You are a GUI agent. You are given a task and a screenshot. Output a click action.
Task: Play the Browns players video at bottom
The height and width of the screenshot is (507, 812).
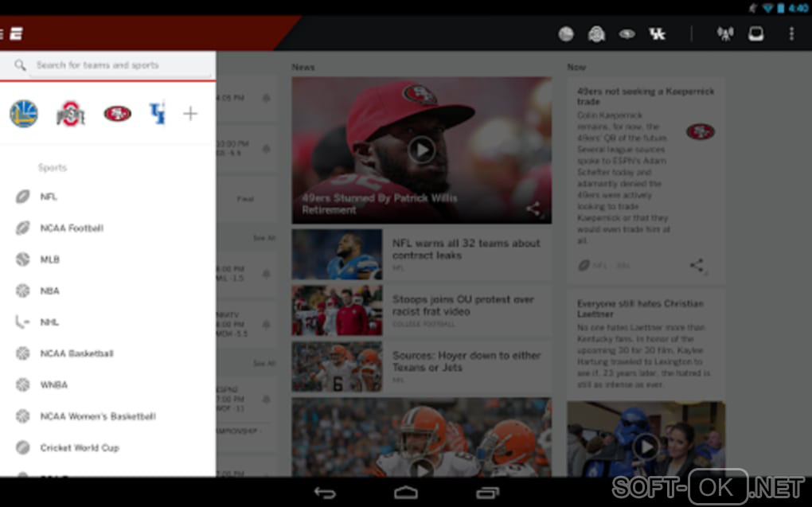click(x=422, y=469)
